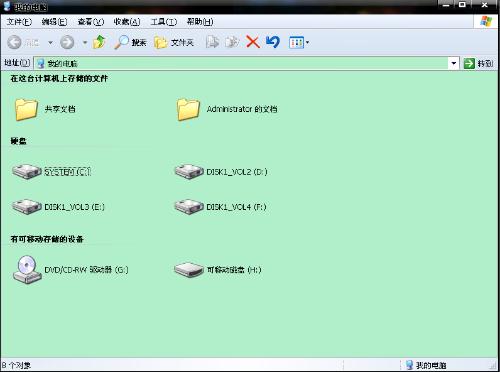Open the Views dropdown button
The image size is (500, 372).
click(x=299, y=42)
